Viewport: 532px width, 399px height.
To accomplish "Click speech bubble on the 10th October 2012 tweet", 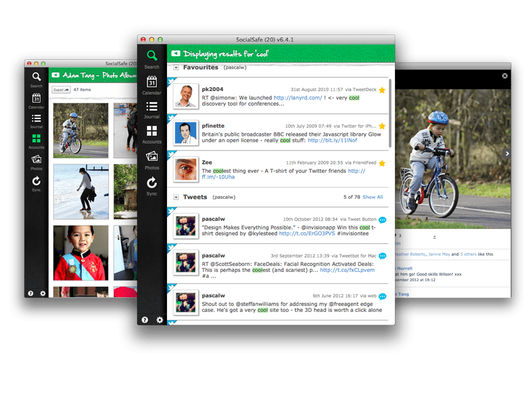I will (382, 220).
